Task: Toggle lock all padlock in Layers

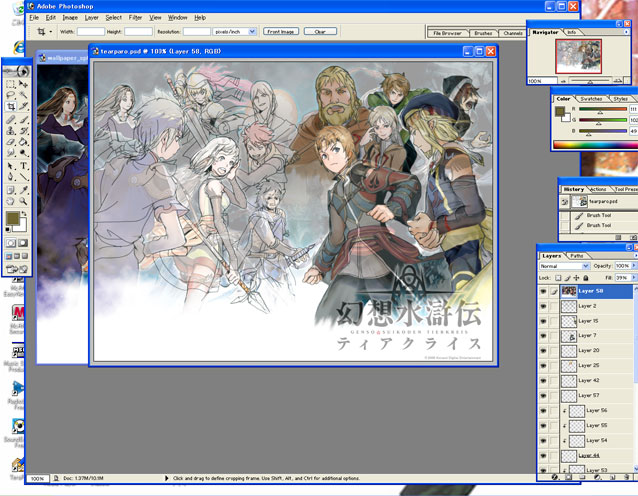Action: tap(586, 278)
